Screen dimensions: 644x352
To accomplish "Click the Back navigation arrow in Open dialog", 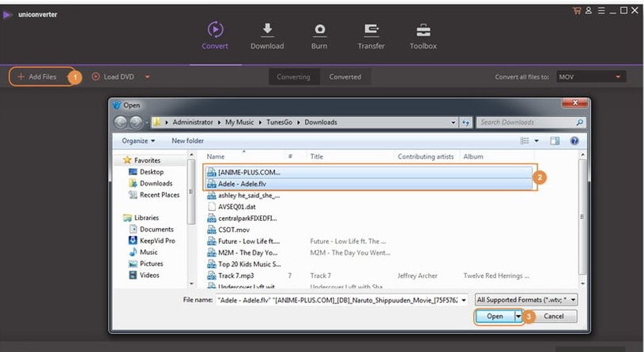I will [120, 122].
